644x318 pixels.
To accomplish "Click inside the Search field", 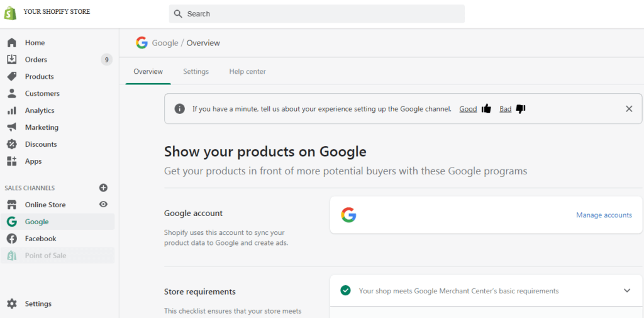I will pos(317,14).
